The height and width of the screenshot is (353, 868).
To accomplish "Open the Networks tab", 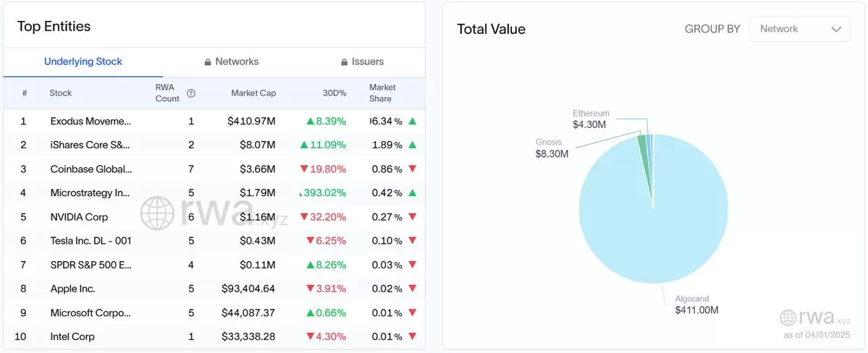I will pyautogui.click(x=232, y=61).
